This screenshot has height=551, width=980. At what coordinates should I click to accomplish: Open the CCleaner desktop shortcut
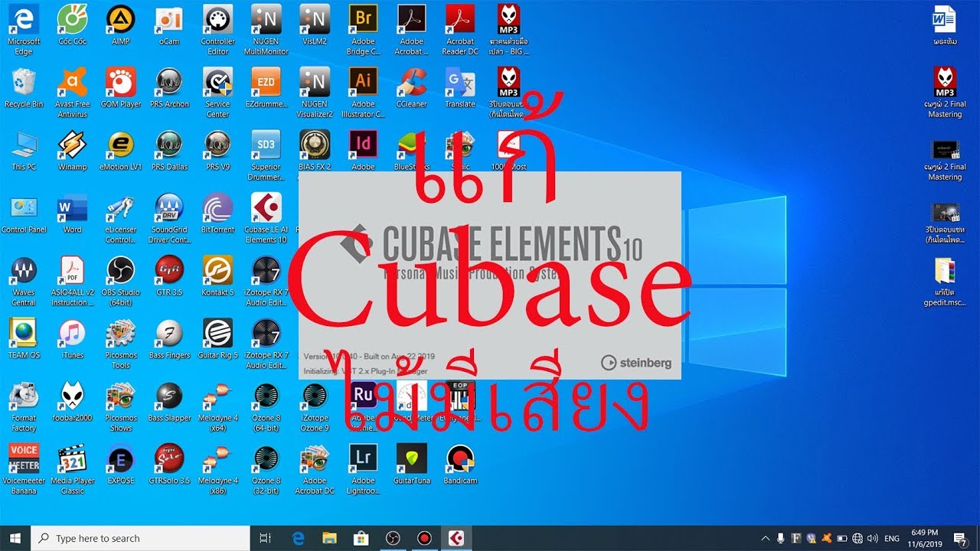pyautogui.click(x=412, y=87)
